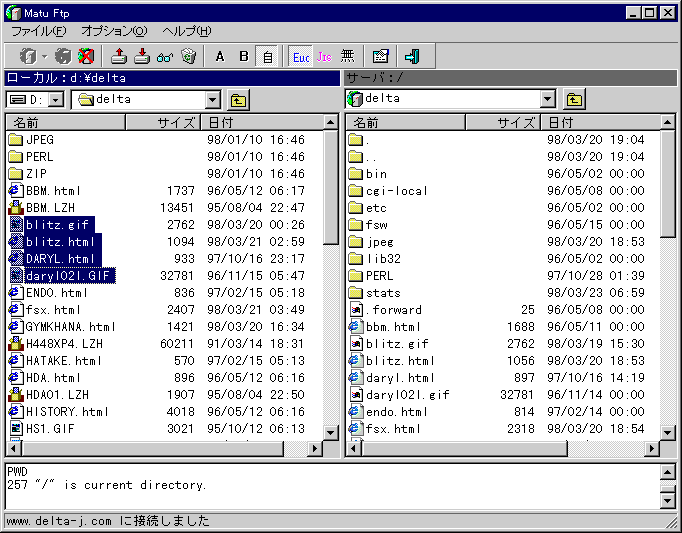Select local JPEG folder icon
The height and width of the screenshot is (533, 682).
[x=16, y=140]
